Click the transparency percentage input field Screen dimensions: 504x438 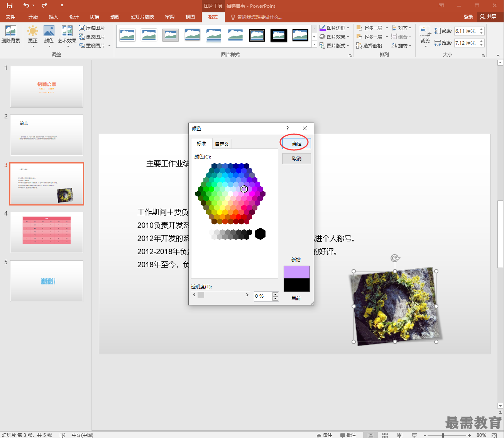(263, 296)
